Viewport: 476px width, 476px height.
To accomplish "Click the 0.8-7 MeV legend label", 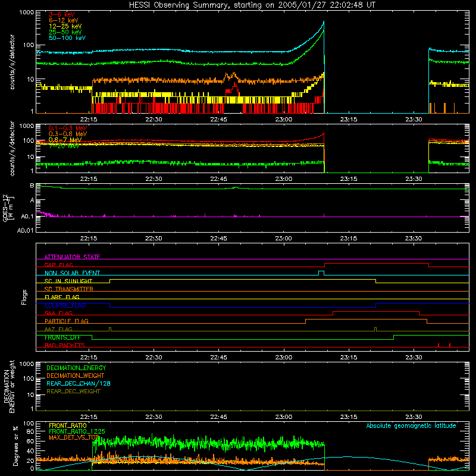I will pyautogui.click(x=65, y=140).
